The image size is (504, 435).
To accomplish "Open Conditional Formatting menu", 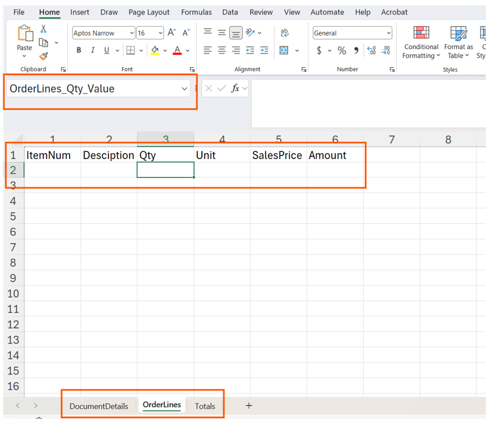I will (x=421, y=42).
